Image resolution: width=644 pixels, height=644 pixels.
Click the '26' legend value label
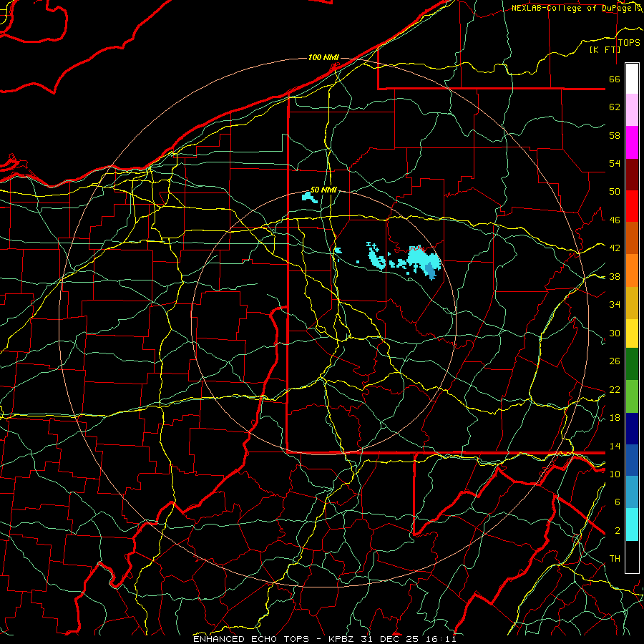615,361
